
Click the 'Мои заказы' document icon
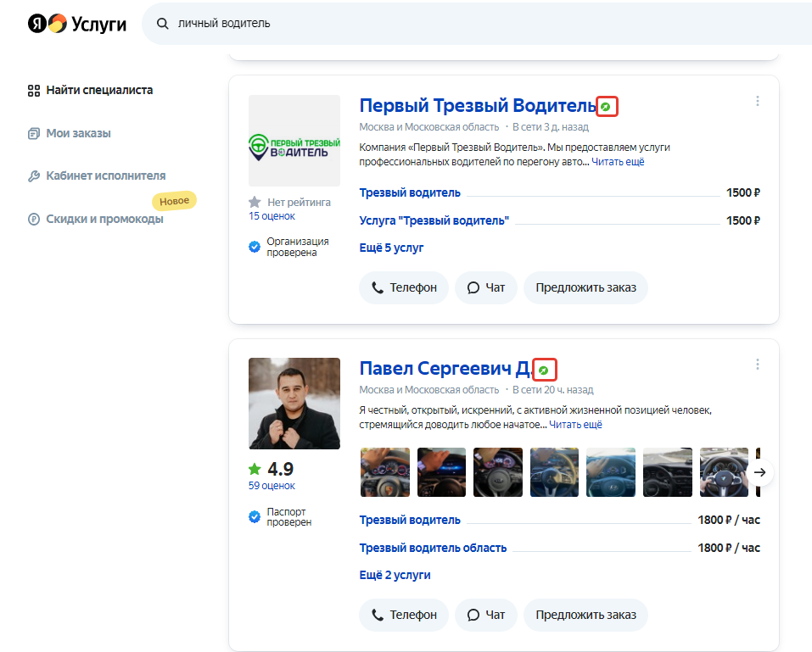pos(34,133)
